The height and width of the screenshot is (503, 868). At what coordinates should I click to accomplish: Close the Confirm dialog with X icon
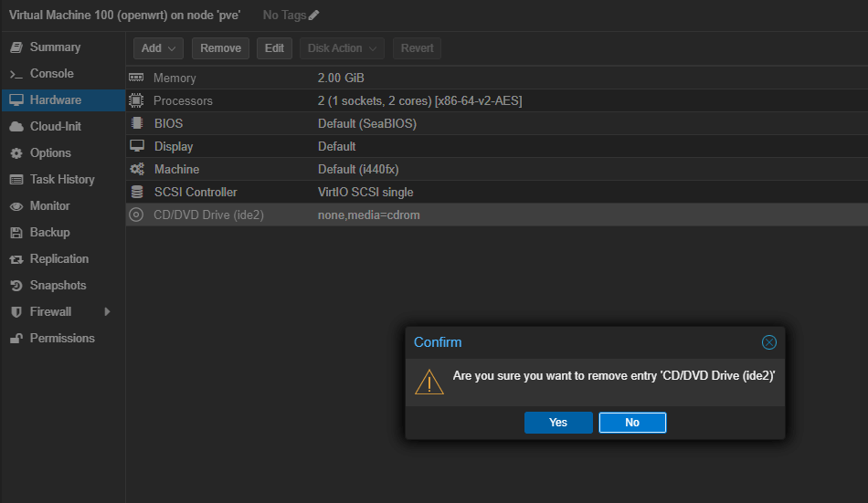[768, 342]
